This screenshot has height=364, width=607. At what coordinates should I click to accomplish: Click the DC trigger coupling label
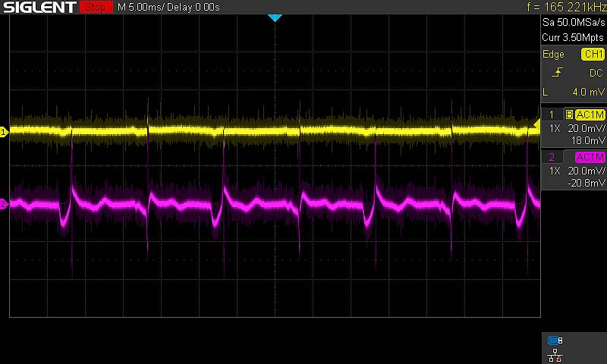point(596,73)
